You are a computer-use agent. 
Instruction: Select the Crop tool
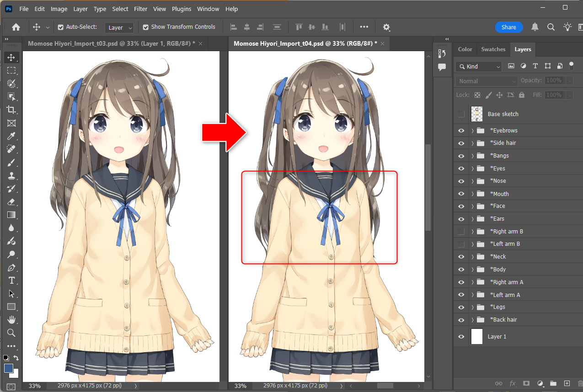[x=11, y=110]
